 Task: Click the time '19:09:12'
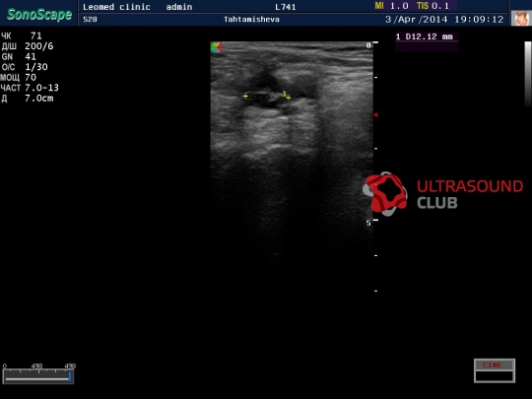tap(479, 20)
